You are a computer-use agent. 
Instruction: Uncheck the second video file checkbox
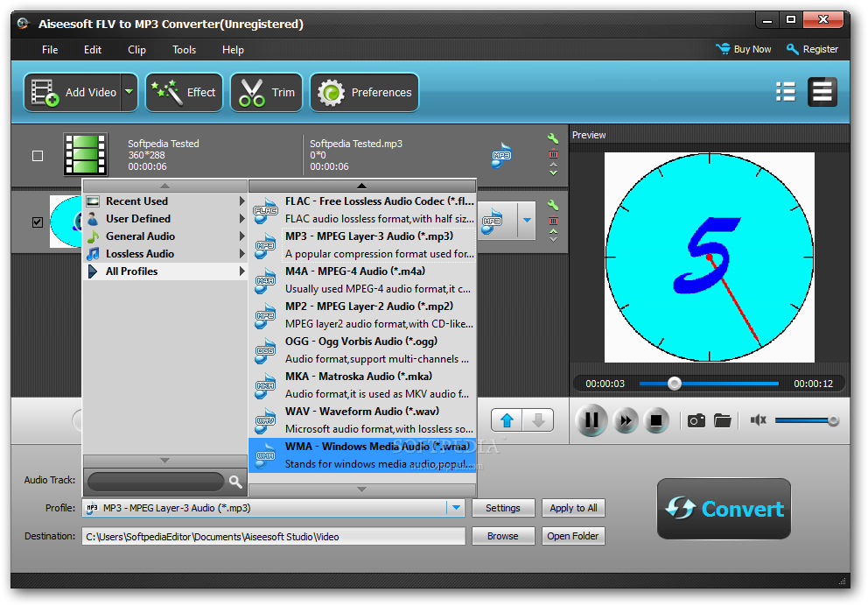(38, 222)
